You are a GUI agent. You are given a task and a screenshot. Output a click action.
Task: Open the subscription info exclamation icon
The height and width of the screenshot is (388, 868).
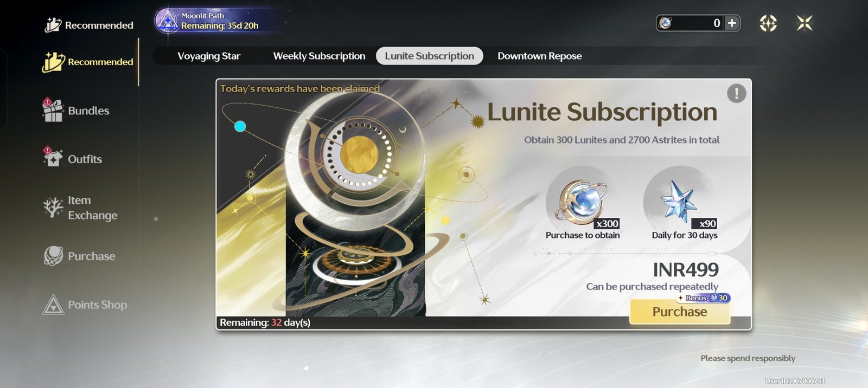[736, 93]
